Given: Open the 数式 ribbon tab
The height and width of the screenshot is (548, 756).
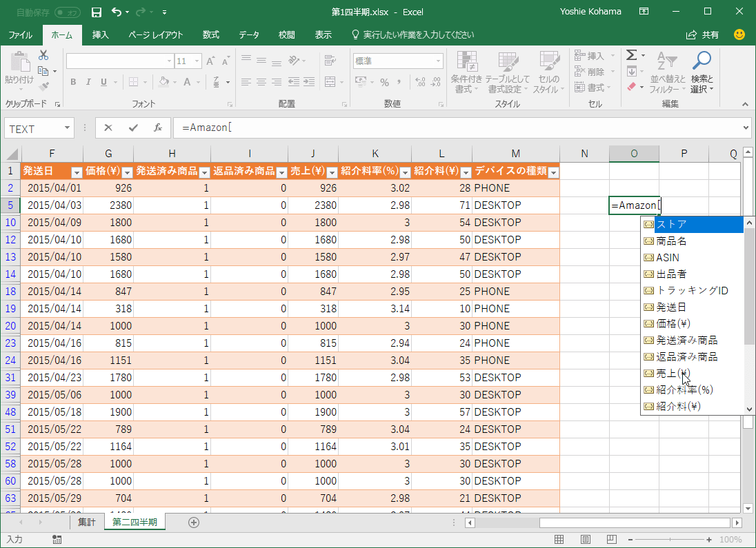Looking at the screenshot, I should (x=211, y=34).
